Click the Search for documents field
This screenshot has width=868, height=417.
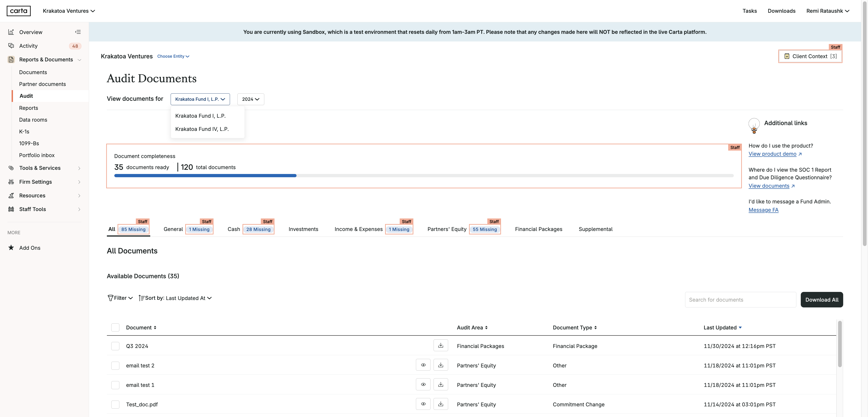(740, 300)
